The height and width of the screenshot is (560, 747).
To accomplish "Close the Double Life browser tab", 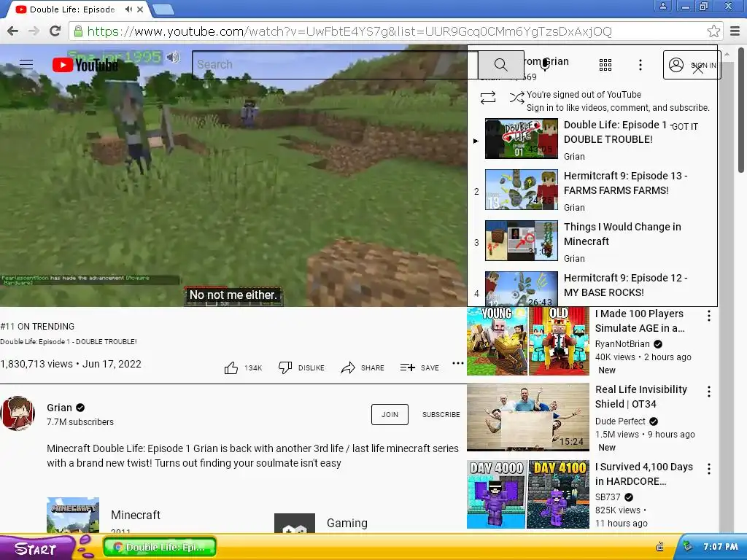I will pos(140,9).
